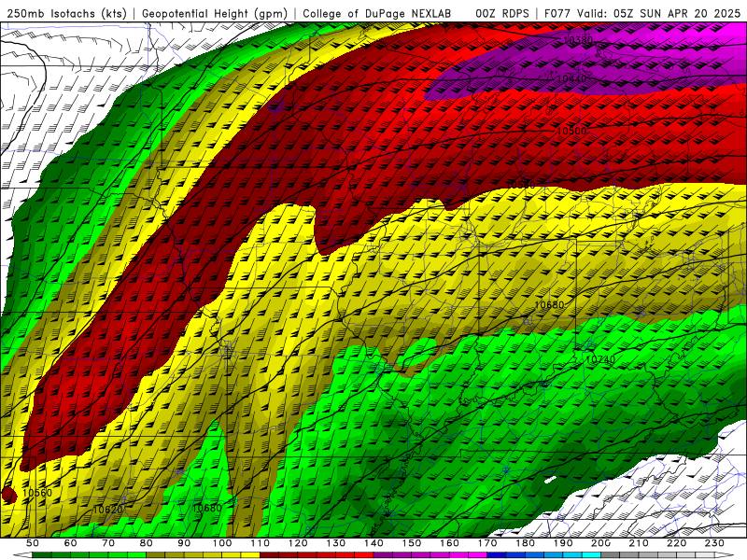Viewport: 747px width, 560px height.
Task: Click the 10620 height contour label
Action: click(x=107, y=510)
